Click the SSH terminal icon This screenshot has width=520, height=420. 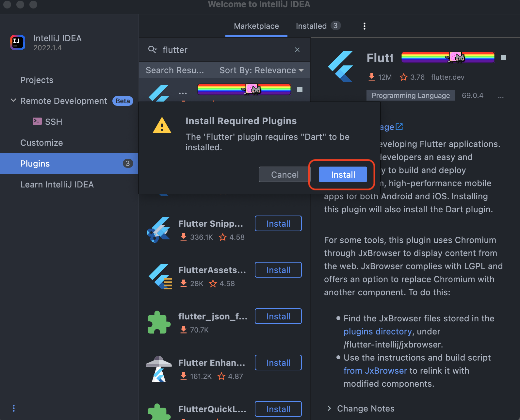tap(37, 121)
